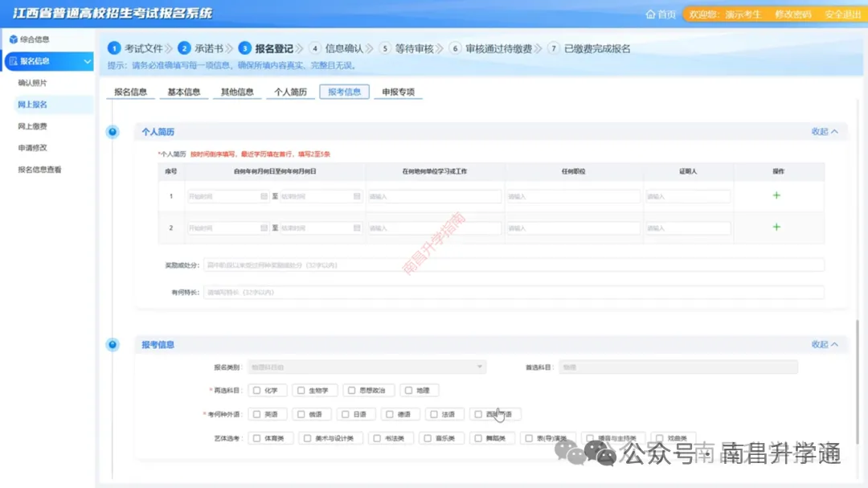Screen dimensions: 868x488
Task: Collapse 报考信息 section with 收起
Action: [825, 345]
